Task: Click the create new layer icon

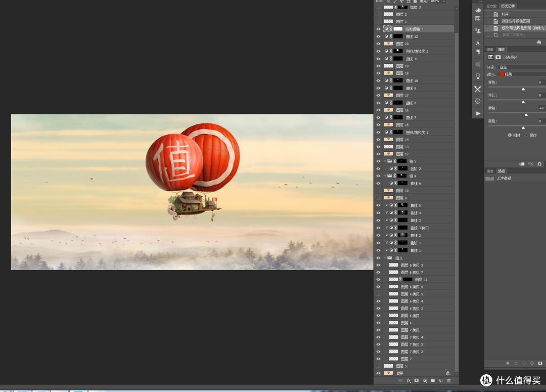Action: click(x=441, y=380)
